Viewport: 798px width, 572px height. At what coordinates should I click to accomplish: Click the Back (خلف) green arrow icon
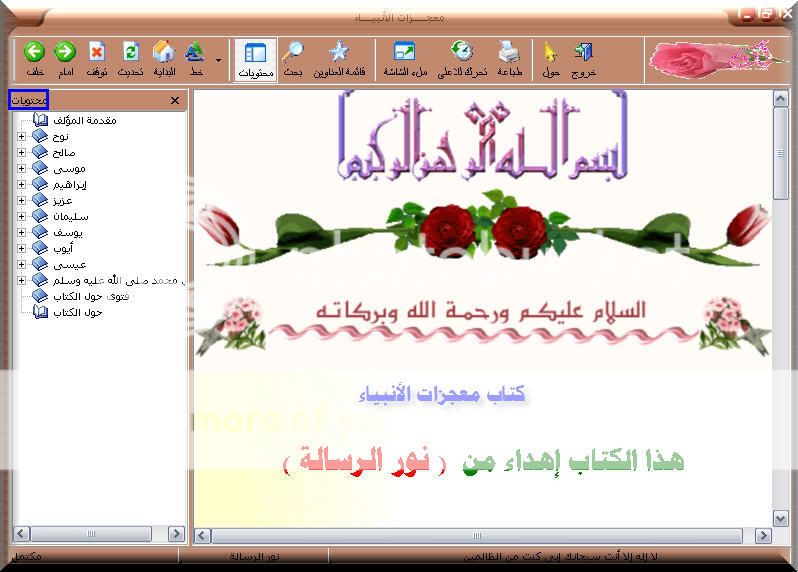(35, 53)
